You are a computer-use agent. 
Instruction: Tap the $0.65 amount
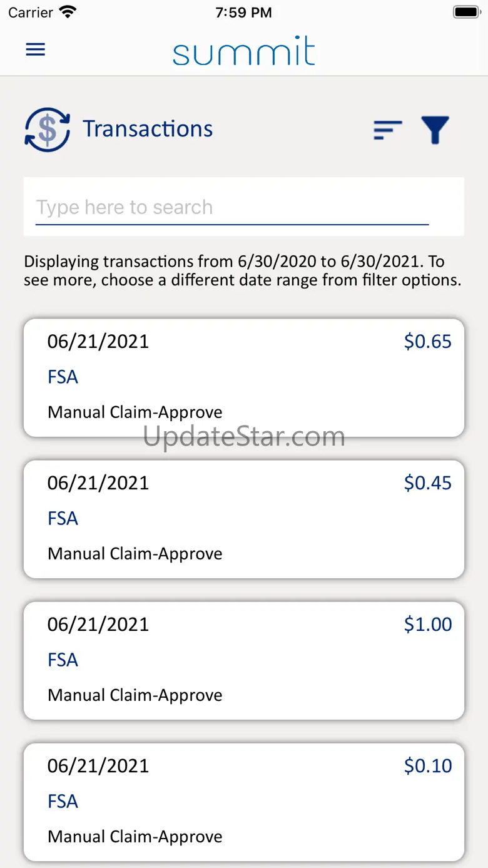[428, 341]
